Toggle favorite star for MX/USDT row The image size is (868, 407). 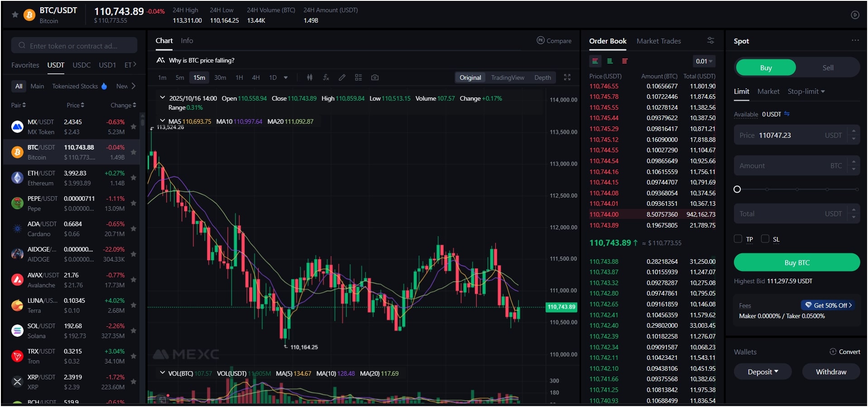tap(134, 127)
